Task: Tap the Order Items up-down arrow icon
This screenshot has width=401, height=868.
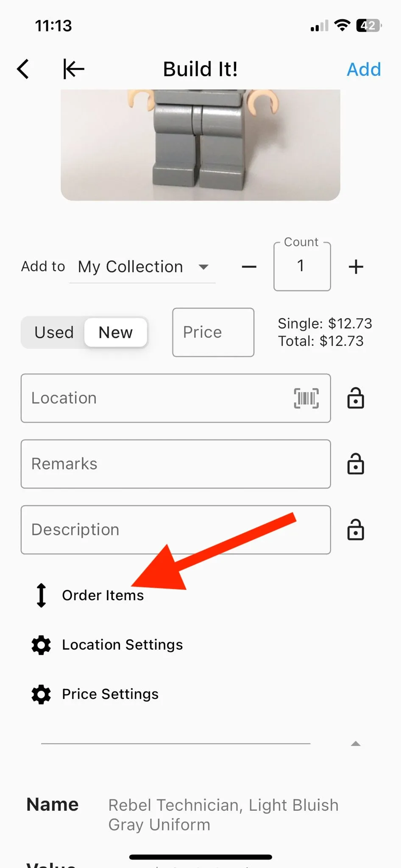Action: pos(41,595)
